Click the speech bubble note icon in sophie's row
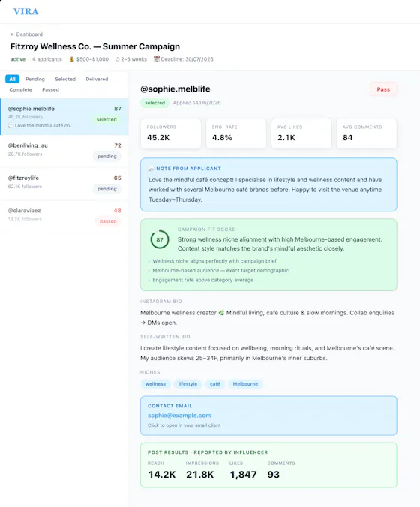This screenshot has width=420, height=507. pos(10,125)
